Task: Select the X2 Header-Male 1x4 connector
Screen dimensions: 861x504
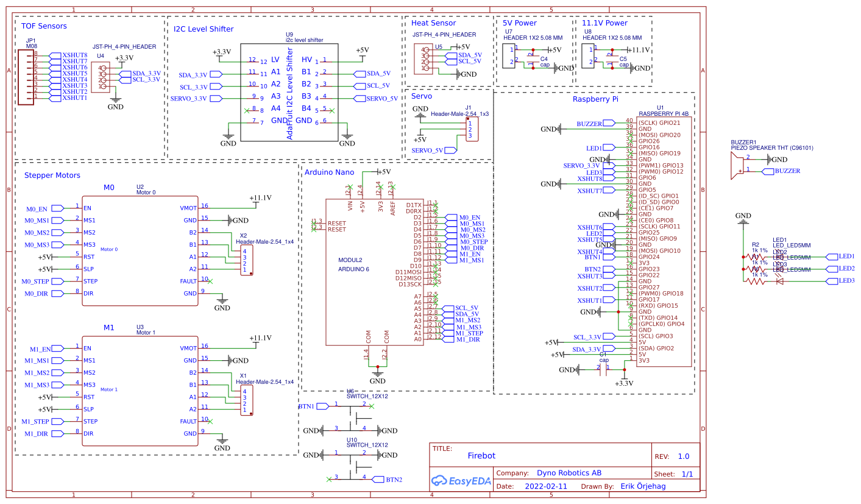Action: pos(247,260)
